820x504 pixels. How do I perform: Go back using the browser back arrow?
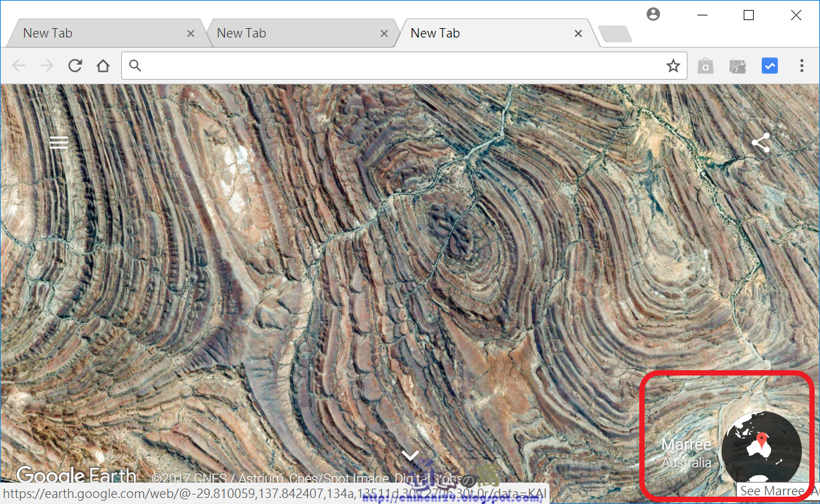(x=19, y=66)
